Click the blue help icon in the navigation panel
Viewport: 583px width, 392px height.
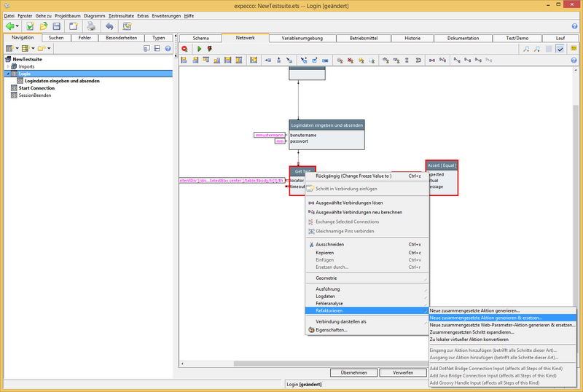(168, 49)
